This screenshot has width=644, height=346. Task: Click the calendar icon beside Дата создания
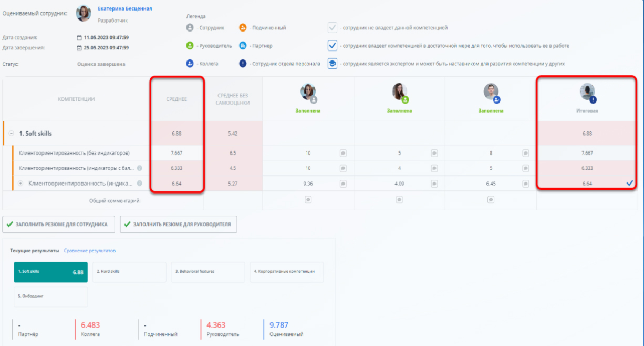pyautogui.click(x=79, y=38)
